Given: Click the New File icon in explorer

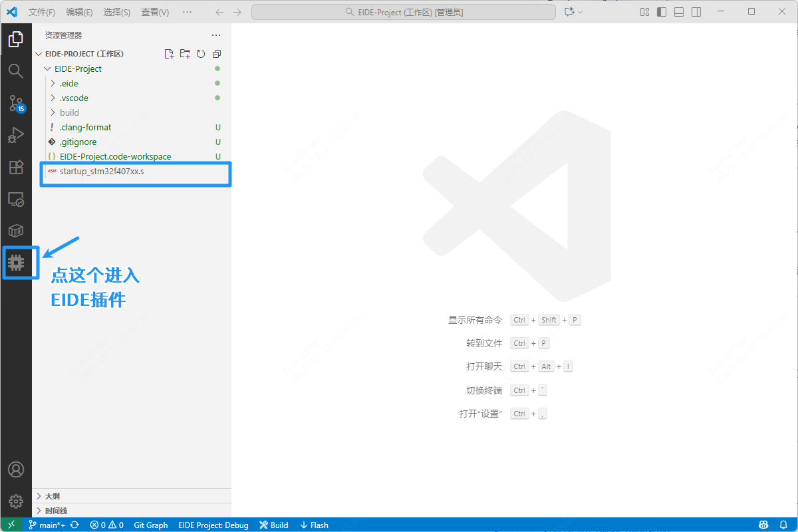Looking at the screenshot, I should pos(169,54).
